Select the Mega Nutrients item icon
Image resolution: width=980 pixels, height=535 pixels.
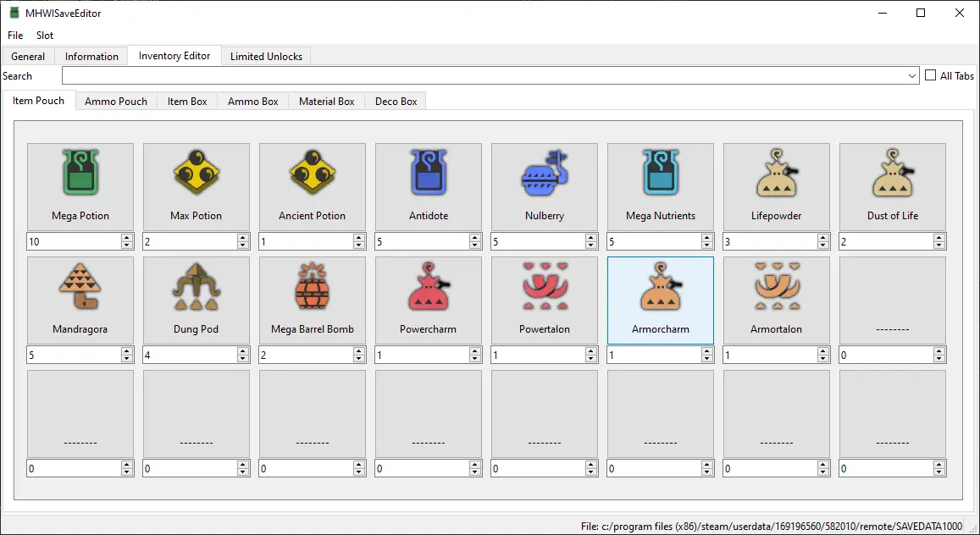[x=661, y=172]
